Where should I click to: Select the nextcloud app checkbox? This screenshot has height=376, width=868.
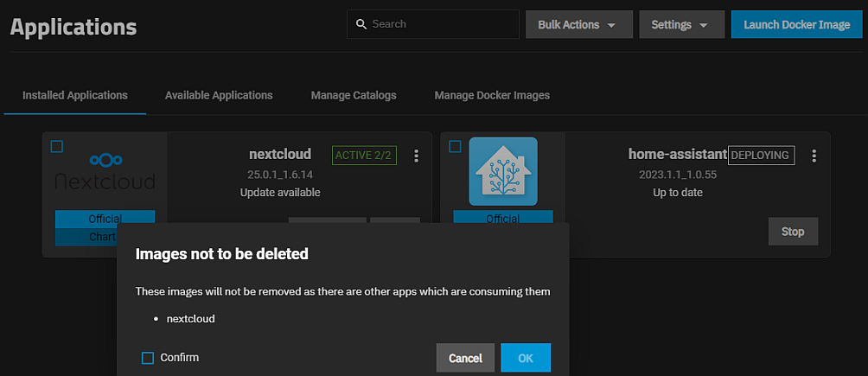pyautogui.click(x=57, y=146)
